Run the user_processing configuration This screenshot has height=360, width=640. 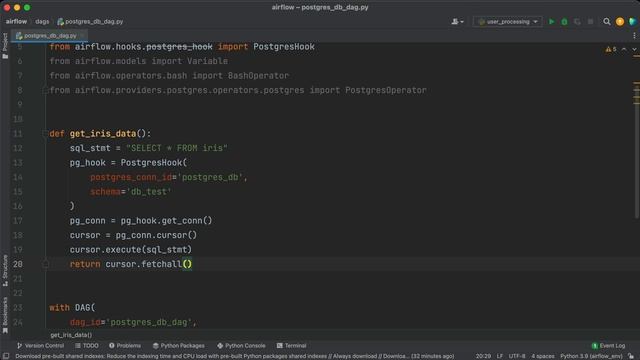(x=551, y=22)
